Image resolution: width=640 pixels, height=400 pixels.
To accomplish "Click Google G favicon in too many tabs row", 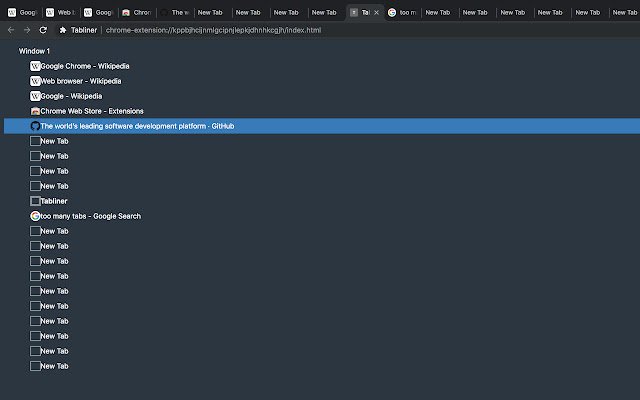I will pyautogui.click(x=35, y=216).
